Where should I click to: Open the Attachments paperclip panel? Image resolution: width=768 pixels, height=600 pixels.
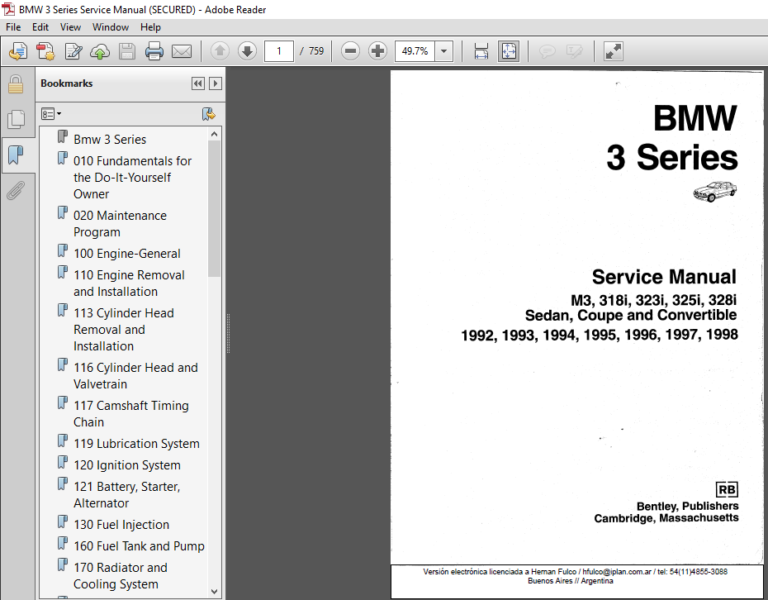(16, 191)
